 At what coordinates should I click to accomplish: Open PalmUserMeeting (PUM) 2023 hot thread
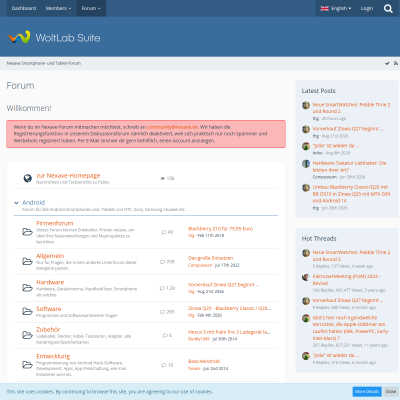(346, 280)
